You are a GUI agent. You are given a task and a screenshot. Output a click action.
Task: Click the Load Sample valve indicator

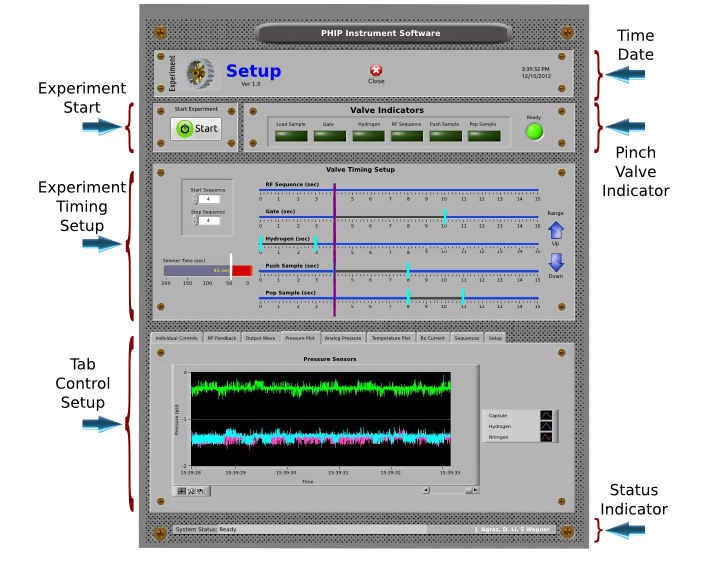[291, 136]
